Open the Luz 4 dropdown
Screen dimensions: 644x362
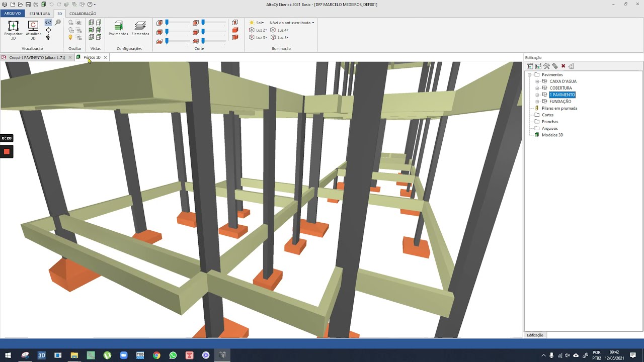pos(280,30)
